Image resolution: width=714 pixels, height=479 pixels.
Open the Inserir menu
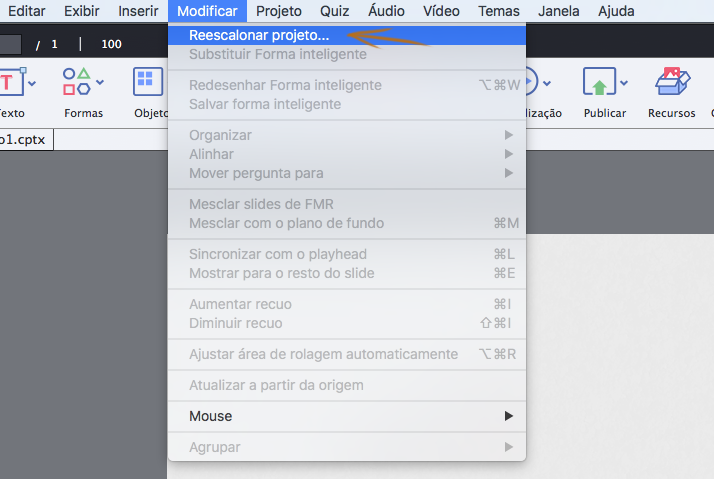pos(138,11)
